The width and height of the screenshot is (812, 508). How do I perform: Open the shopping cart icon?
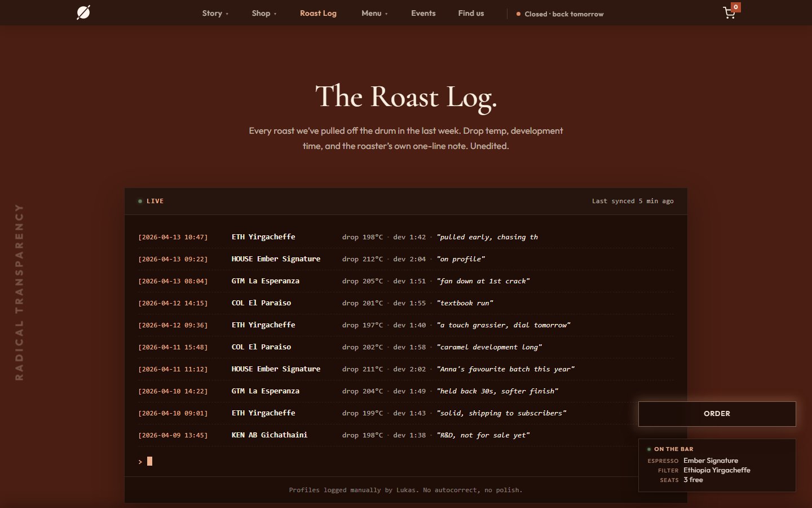click(x=729, y=14)
